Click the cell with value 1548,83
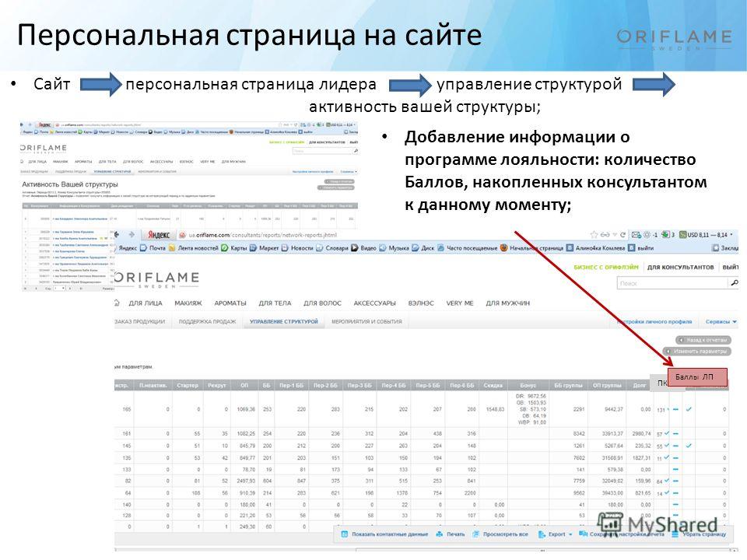Viewport: 747px width, 560px height. (x=495, y=409)
